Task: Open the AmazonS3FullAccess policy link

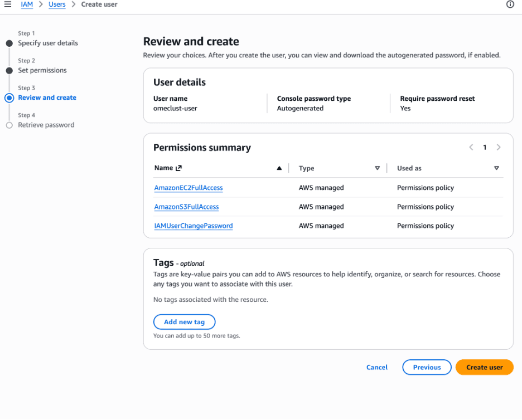Action: [x=186, y=207]
